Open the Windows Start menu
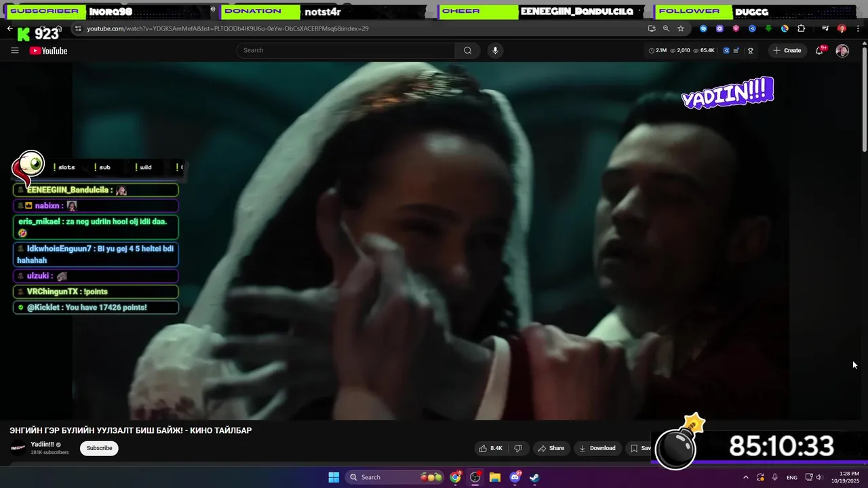868x488 pixels. point(334,477)
